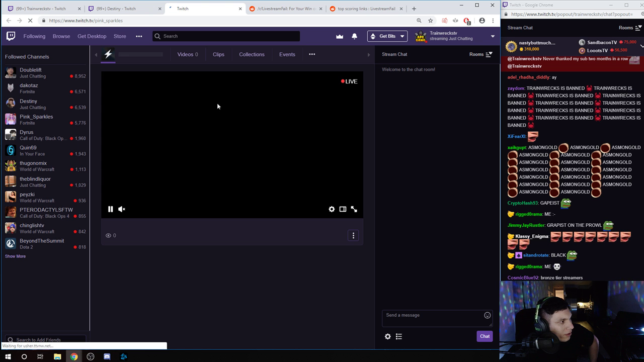The image size is (644, 362).
Task: Open the Browse link in navigation
Action: click(61, 36)
